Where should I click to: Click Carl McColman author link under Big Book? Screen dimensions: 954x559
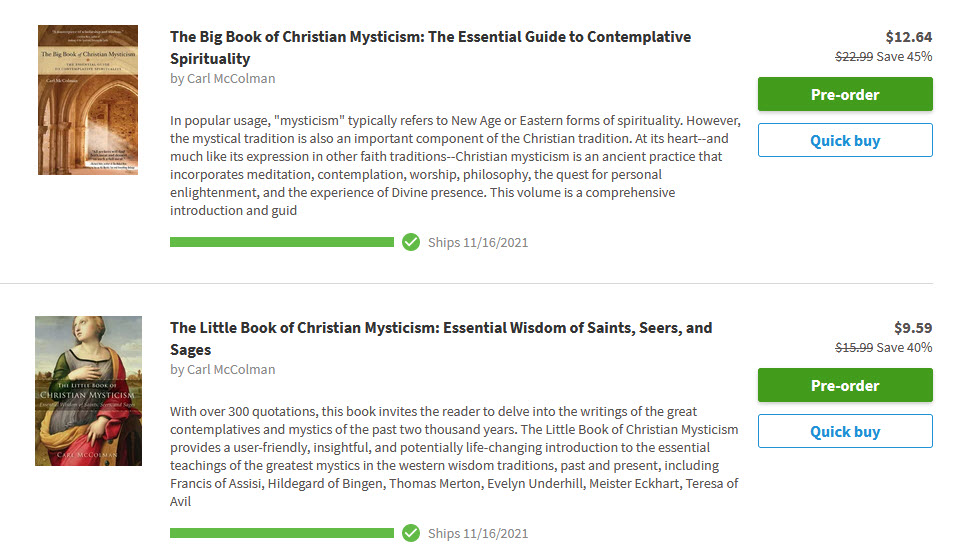pyautogui.click(x=231, y=78)
